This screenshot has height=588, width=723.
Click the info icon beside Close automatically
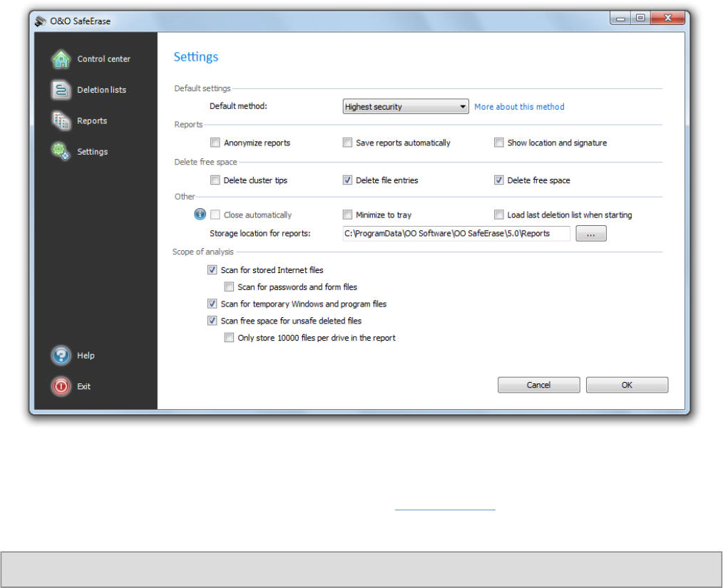[200, 215]
